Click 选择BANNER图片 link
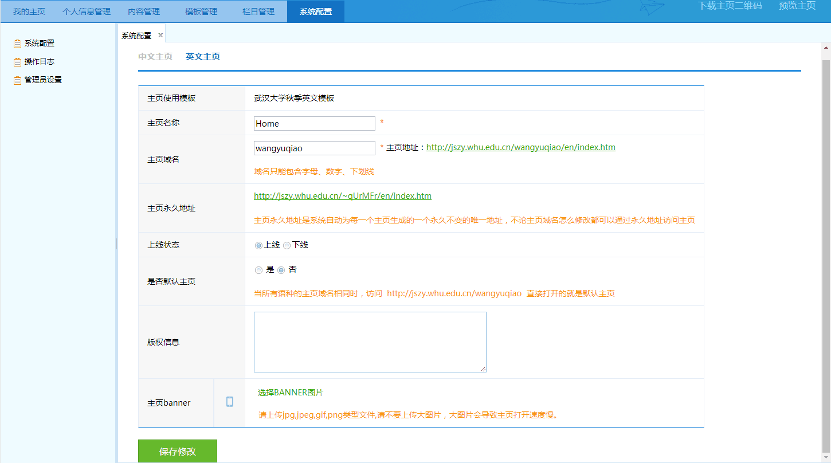 (x=290, y=392)
